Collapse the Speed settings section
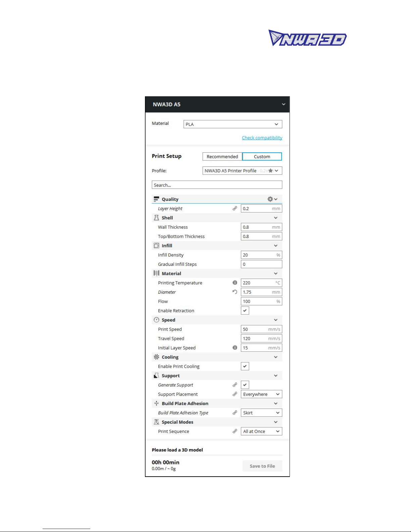The image size is (411, 532). [276, 320]
